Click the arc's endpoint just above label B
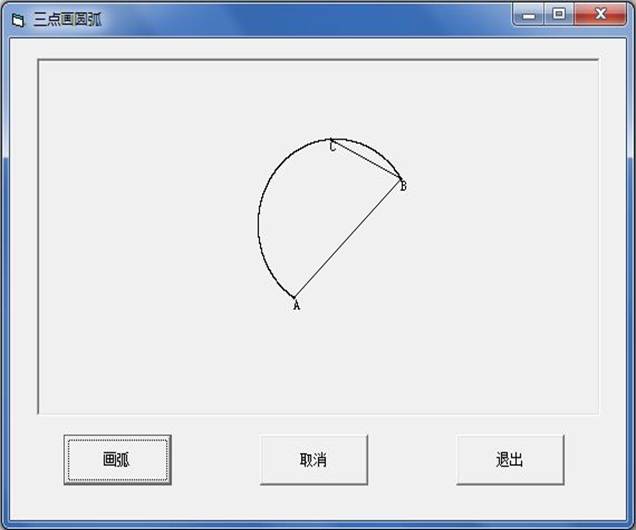Screen dimensions: 636x530 pyautogui.click(x=400, y=178)
